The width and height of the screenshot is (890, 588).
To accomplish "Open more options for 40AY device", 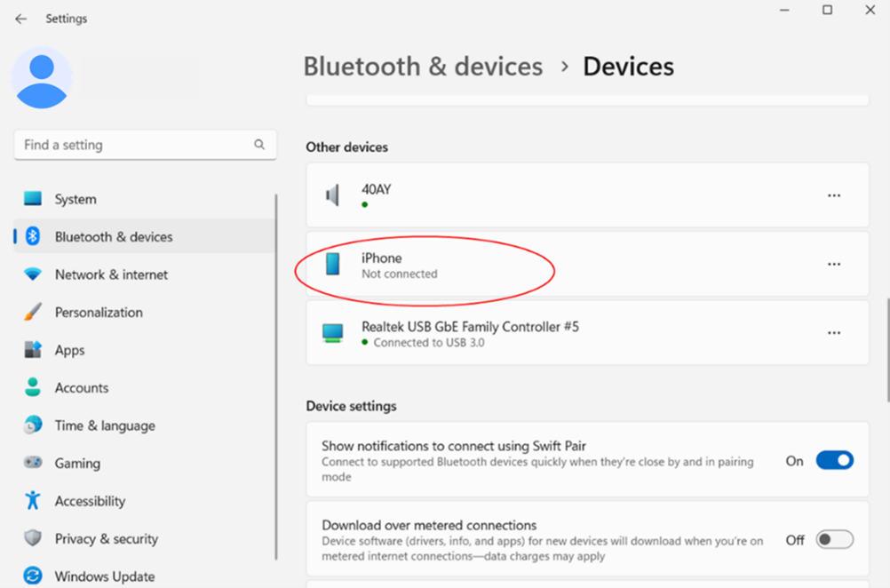I will [x=834, y=195].
